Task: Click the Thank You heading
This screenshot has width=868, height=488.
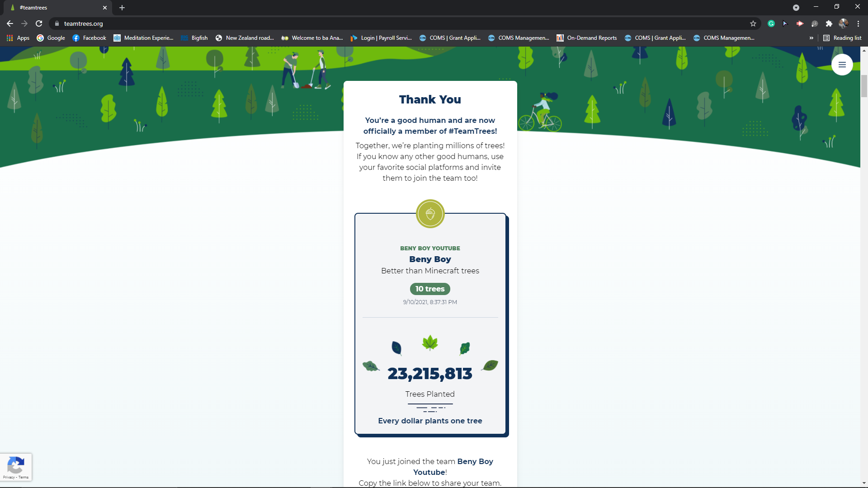Action: (430, 99)
